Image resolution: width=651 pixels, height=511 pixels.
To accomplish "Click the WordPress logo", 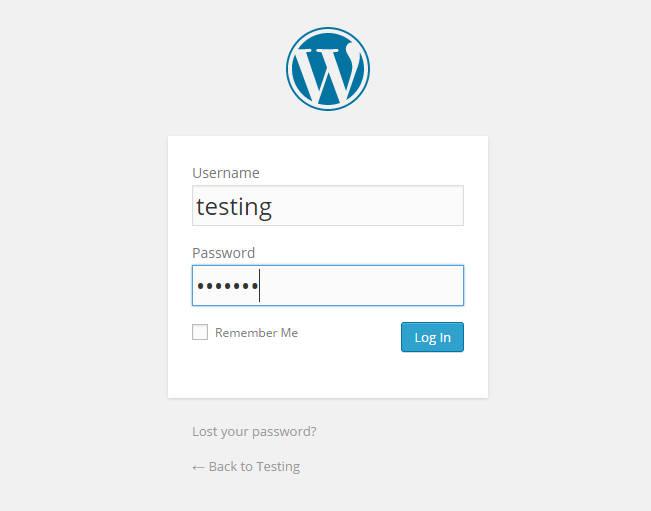I will click(x=328, y=68).
